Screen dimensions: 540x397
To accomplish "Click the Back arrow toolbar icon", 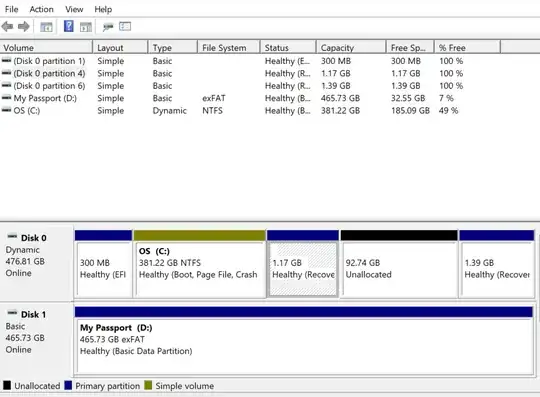I will point(7,27).
